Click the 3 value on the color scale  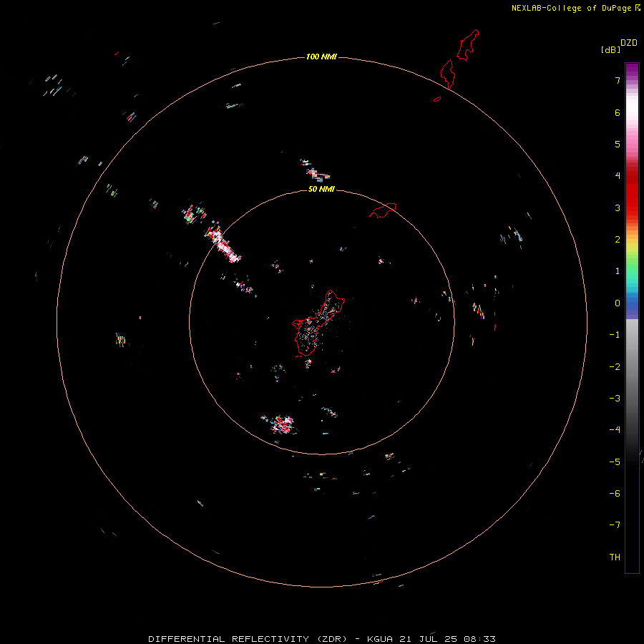[617, 208]
